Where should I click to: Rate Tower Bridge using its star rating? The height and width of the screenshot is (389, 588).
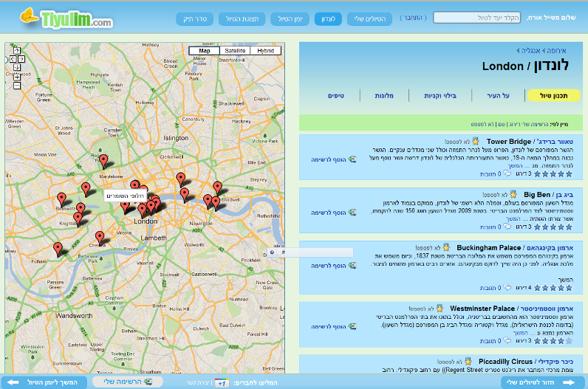coord(553,174)
